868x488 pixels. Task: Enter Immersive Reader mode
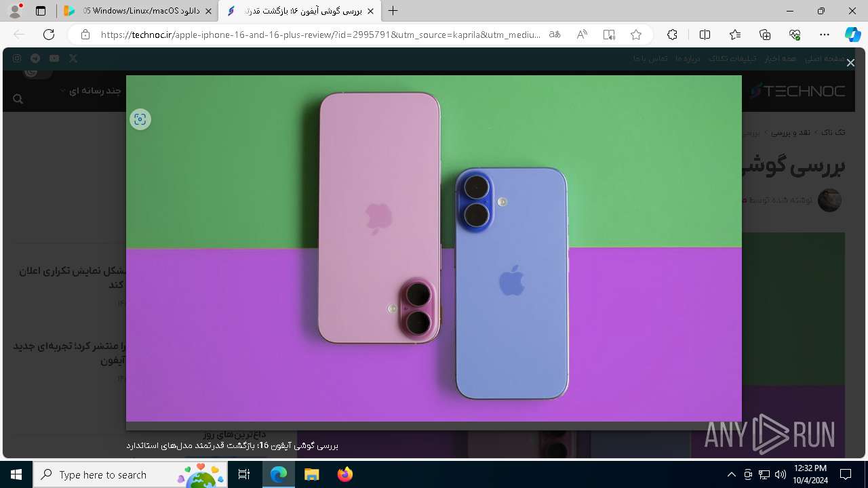coord(609,35)
